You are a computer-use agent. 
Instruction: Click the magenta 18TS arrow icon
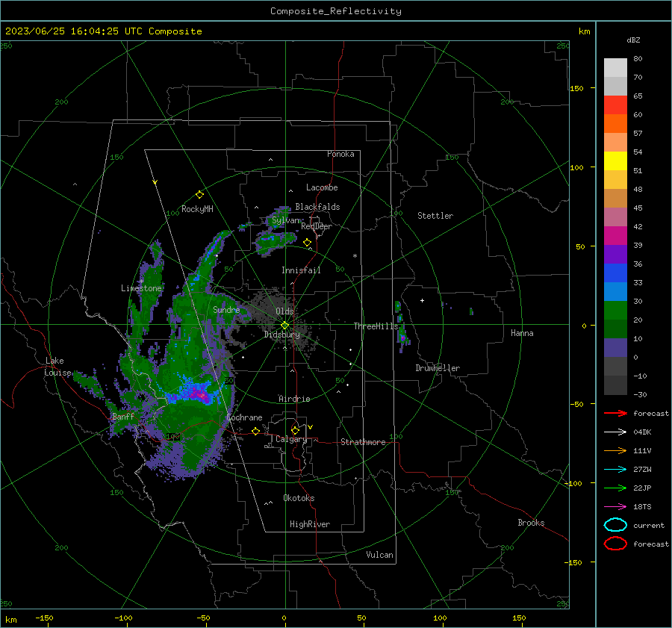point(615,507)
